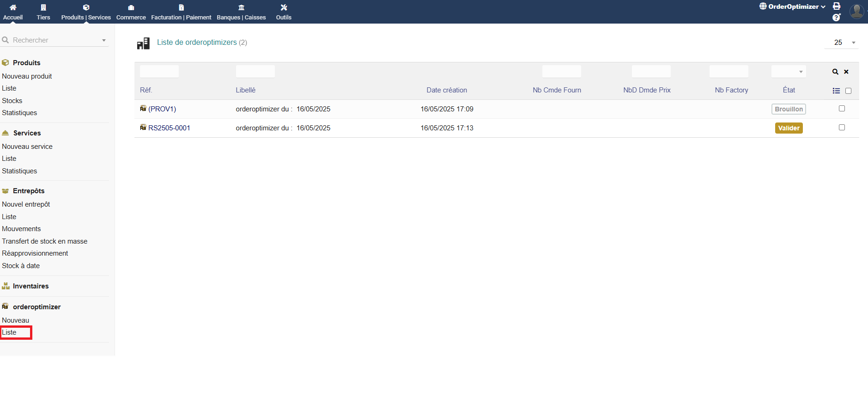The height and width of the screenshot is (404, 868).
Task: Open the Tiers building icon
Action: point(43,7)
